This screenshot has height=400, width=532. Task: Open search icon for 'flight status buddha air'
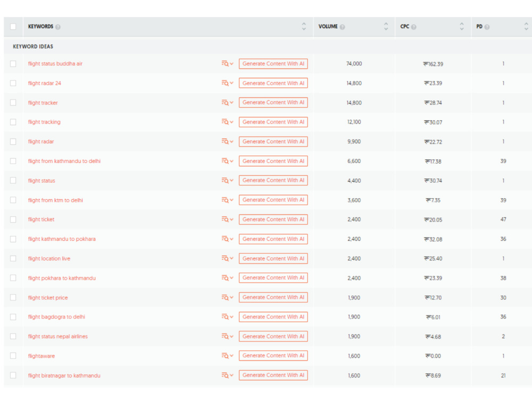pyautogui.click(x=227, y=63)
